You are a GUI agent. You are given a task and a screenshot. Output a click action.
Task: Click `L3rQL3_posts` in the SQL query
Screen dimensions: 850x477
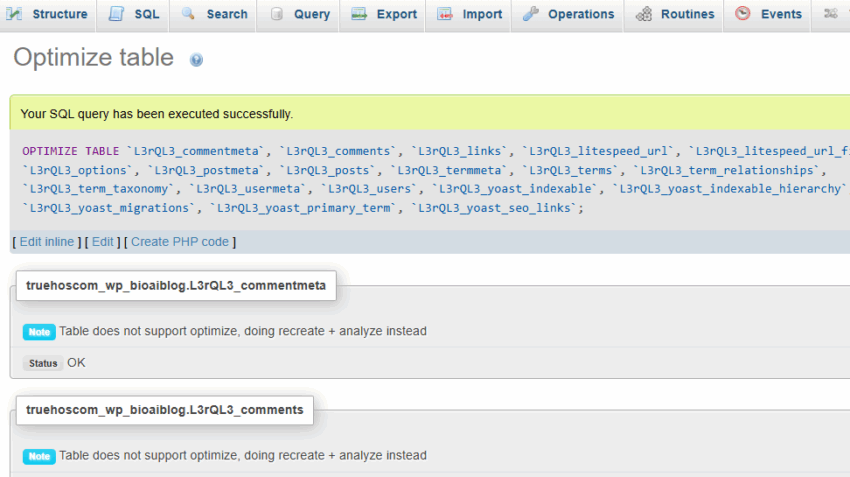[x=327, y=170]
